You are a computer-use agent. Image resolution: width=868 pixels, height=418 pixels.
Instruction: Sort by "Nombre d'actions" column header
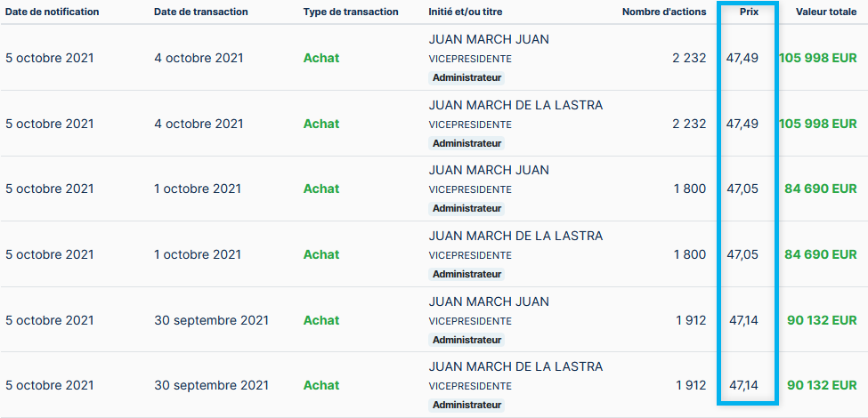tap(663, 12)
